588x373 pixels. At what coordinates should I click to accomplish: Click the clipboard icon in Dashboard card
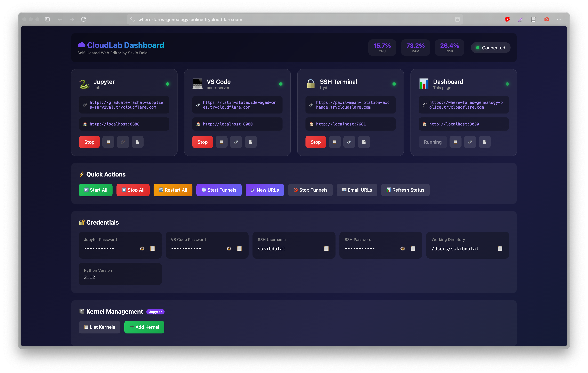(455, 142)
